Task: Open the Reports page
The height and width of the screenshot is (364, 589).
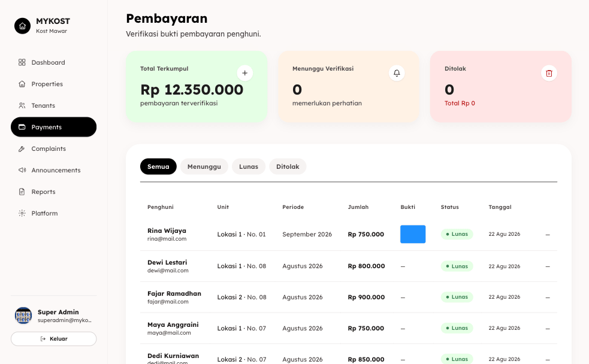Action: [54, 192]
